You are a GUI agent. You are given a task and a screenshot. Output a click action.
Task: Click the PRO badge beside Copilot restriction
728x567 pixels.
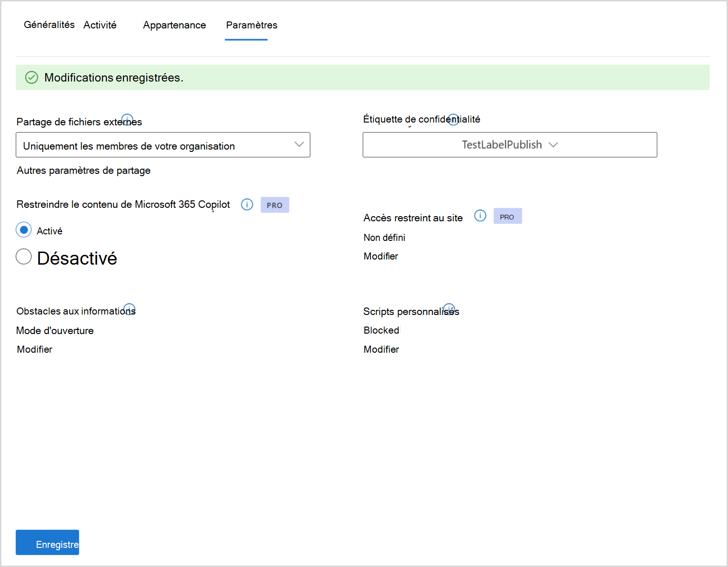point(275,205)
